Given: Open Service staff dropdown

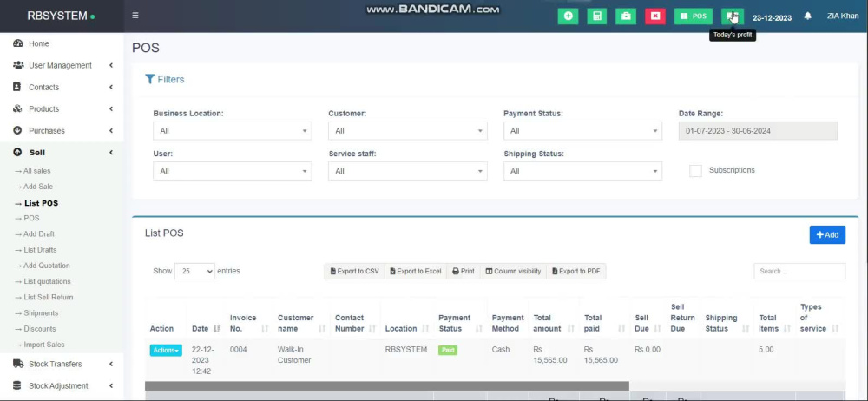Looking at the screenshot, I should (x=408, y=171).
